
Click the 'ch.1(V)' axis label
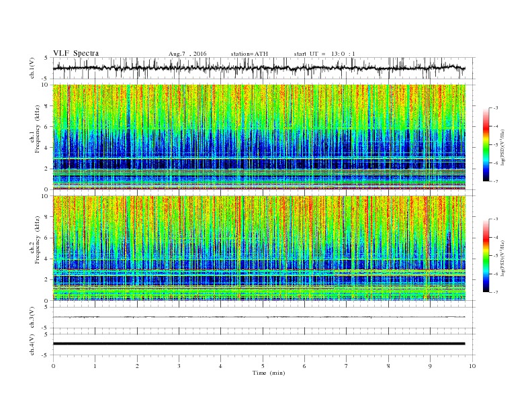click(x=32, y=69)
